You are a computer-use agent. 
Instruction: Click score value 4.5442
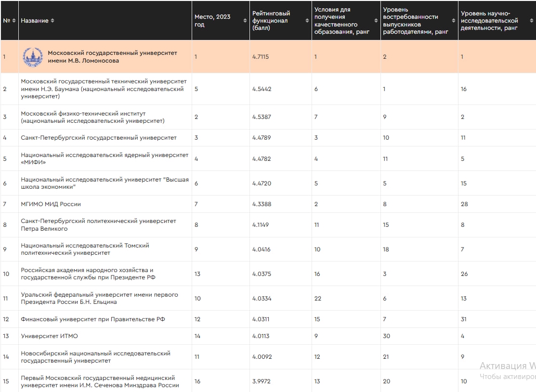(262, 89)
